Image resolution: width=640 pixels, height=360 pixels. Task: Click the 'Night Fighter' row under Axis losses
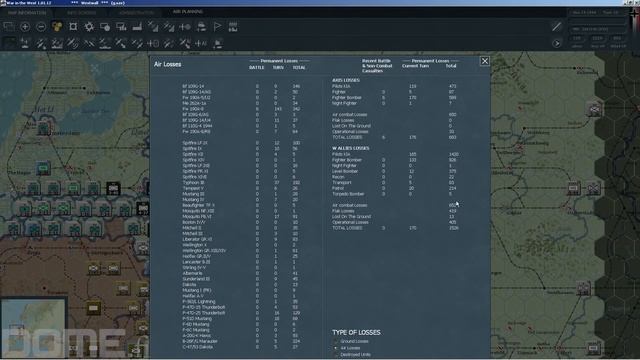click(x=395, y=103)
